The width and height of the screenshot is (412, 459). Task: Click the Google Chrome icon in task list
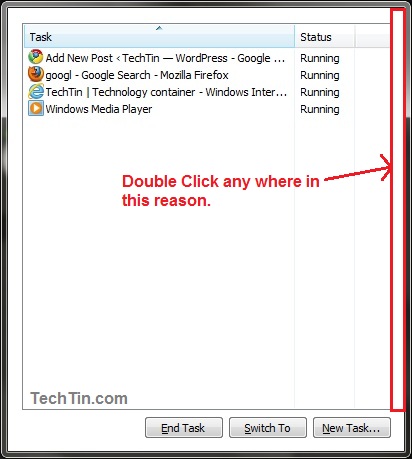coord(35,57)
